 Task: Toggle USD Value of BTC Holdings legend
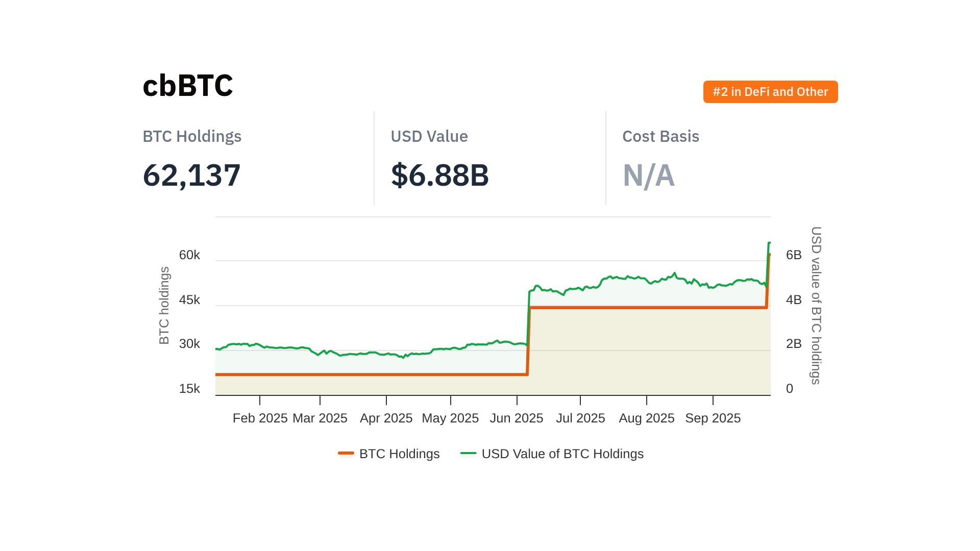coord(562,454)
